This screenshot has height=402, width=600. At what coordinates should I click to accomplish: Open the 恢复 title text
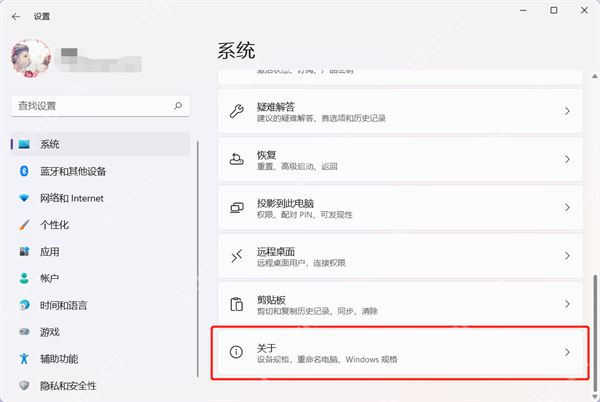266,155
